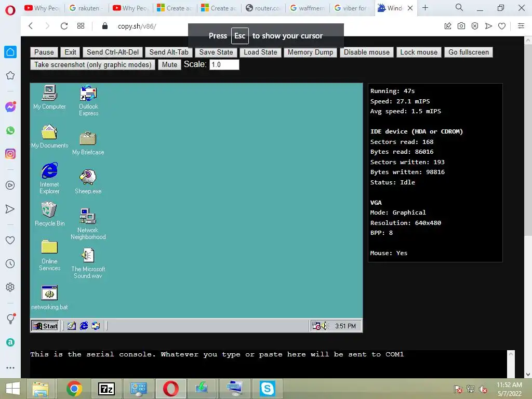Pause the emulator
This screenshot has width=532, height=399.
click(x=44, y=52)
